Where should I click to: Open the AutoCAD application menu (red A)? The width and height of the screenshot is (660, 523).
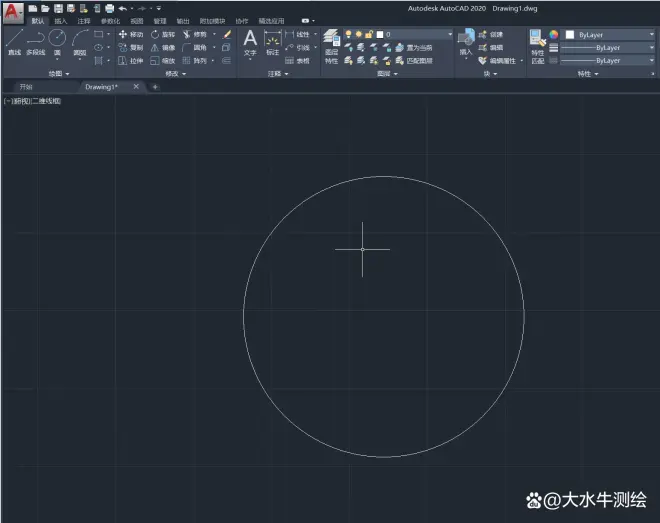tap(13, 13)
